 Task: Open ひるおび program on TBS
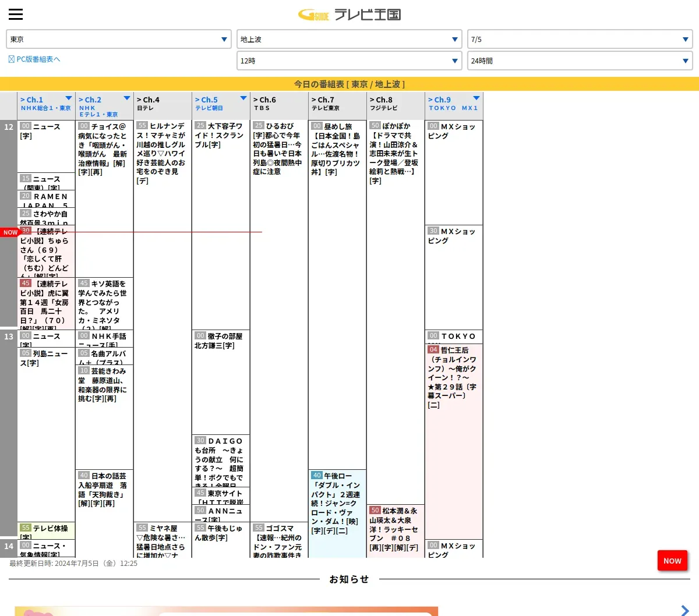point(279,321)
